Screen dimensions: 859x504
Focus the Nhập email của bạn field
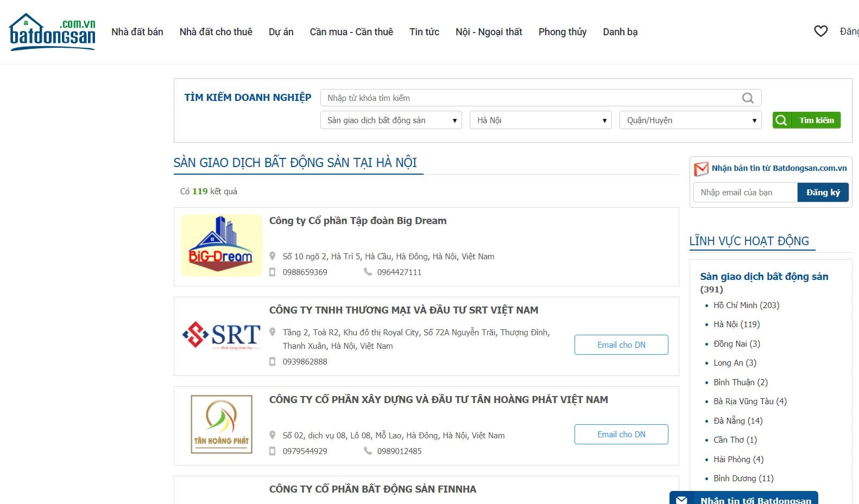coord(746,192)
